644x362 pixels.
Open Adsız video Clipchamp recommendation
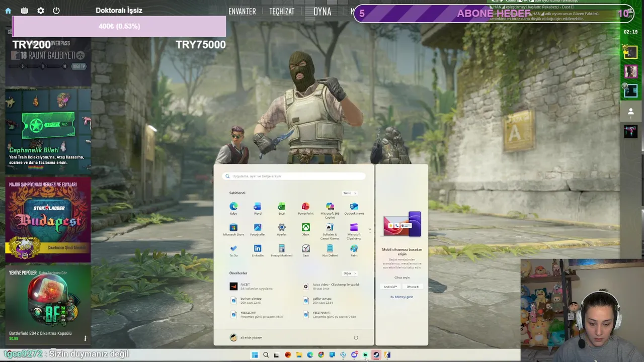(332, 287)
